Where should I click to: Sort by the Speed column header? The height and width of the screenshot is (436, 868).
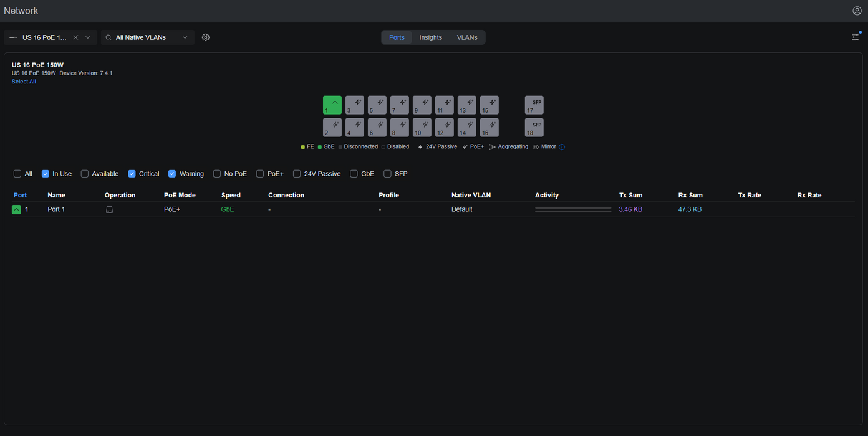(231, 195)
